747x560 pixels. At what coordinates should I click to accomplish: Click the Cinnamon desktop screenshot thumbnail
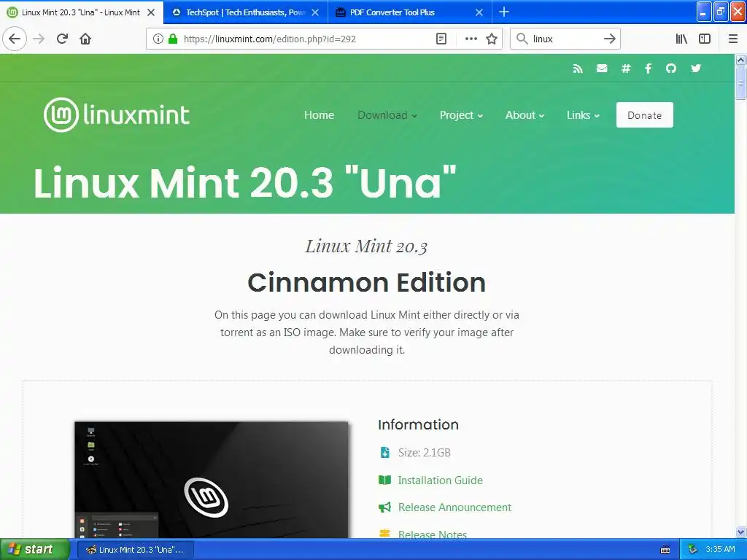[212, 480]
